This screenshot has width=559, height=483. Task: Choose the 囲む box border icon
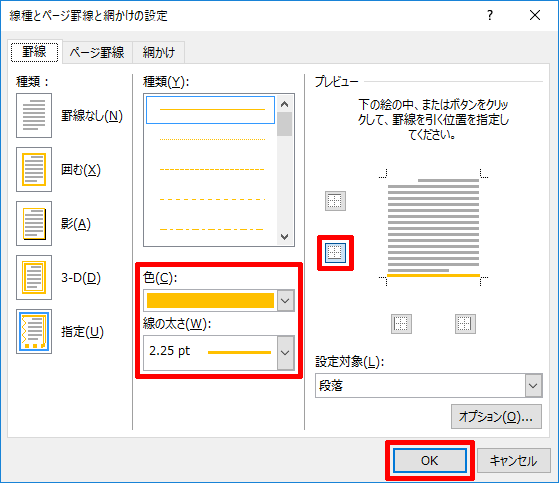pos(34,170)
